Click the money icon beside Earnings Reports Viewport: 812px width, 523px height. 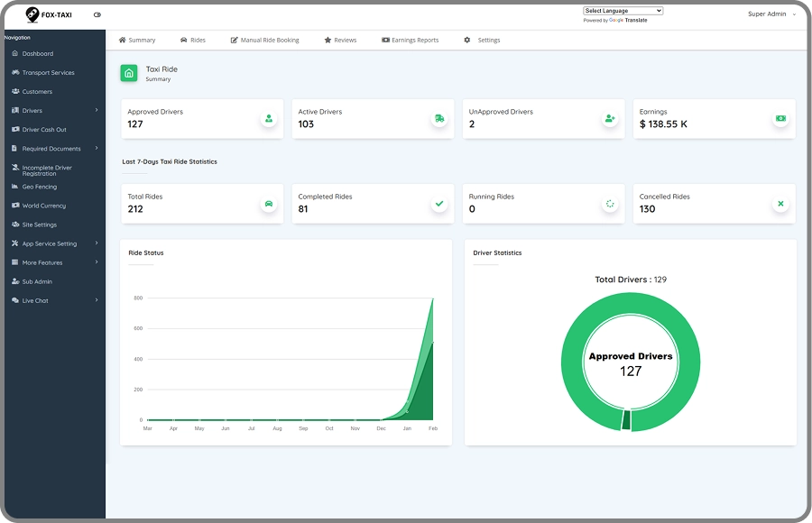click(x=385, y=40)
